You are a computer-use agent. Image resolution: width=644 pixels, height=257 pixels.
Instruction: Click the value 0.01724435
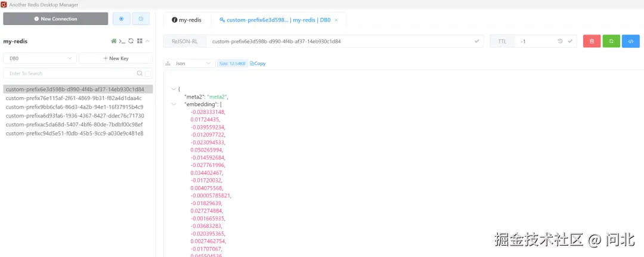205,119
